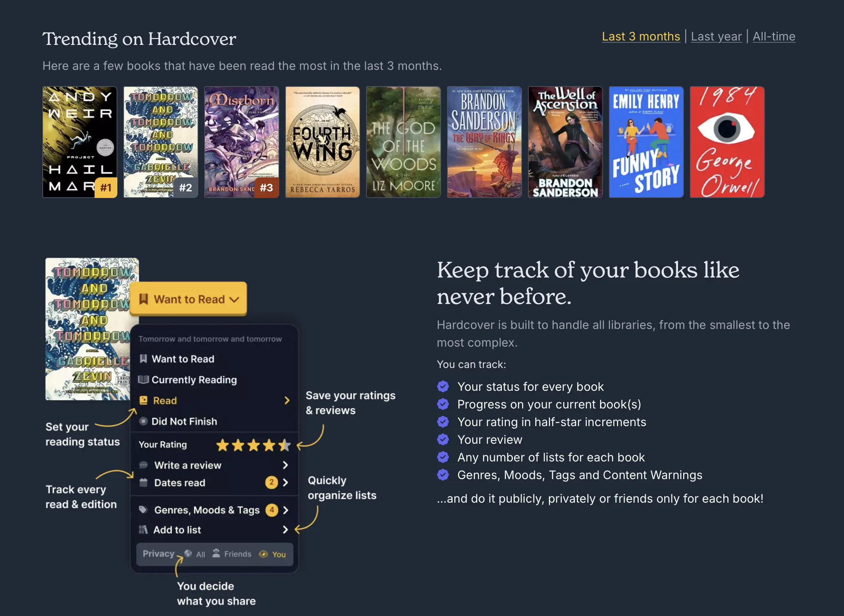The width and height of the screenshot is (844, 616).
Task: Click the half-filled fifth rating star
Action: [x=285, y=445]
